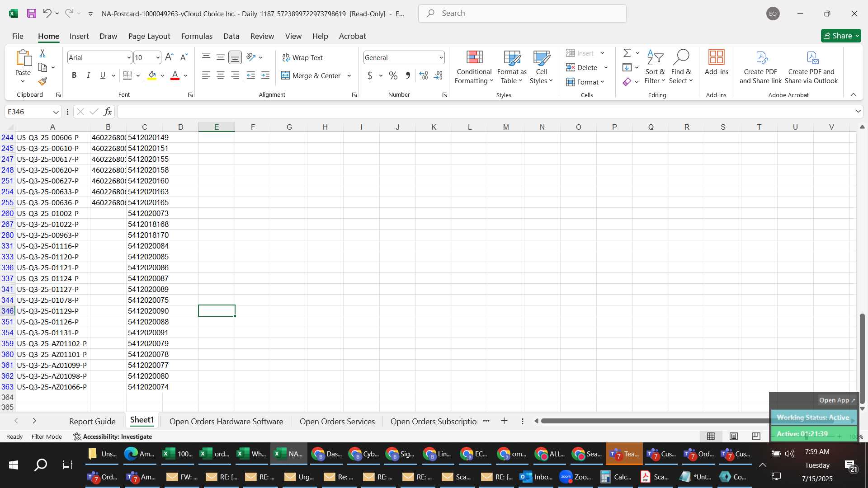868x488 pixels.
Task: Click Sort & Filter button
Action: (655, 66)
